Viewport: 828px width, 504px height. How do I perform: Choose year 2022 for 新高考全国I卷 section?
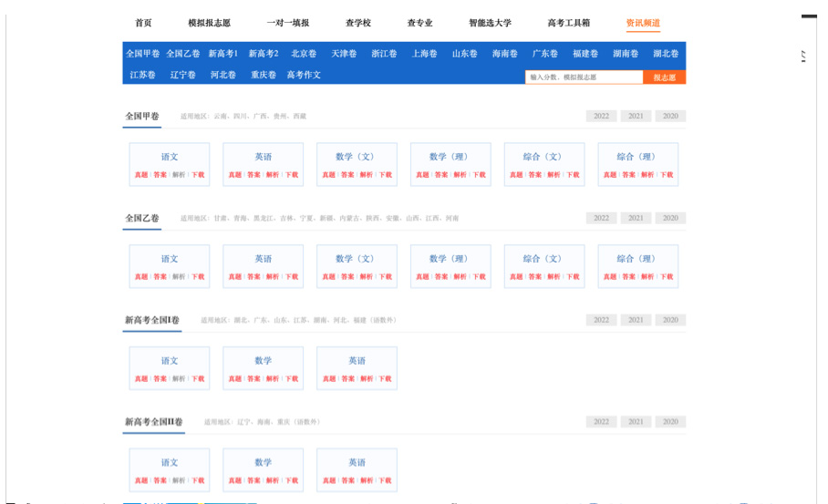(x=601, y=320)
